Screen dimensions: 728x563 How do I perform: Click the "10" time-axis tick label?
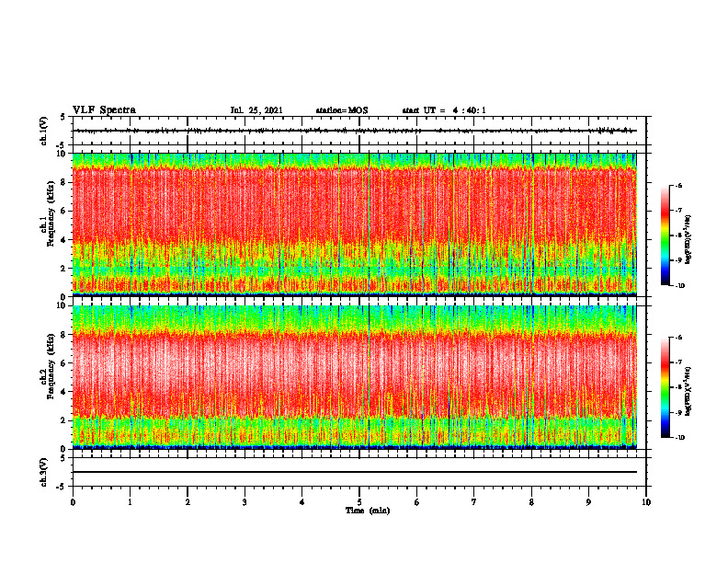(646, 502)
